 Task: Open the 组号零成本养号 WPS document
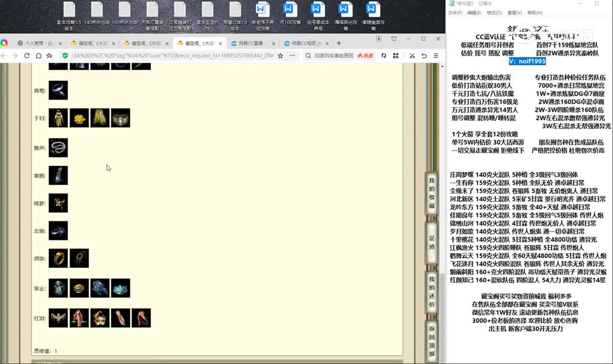pyautogui.click(x=318, y=16)
